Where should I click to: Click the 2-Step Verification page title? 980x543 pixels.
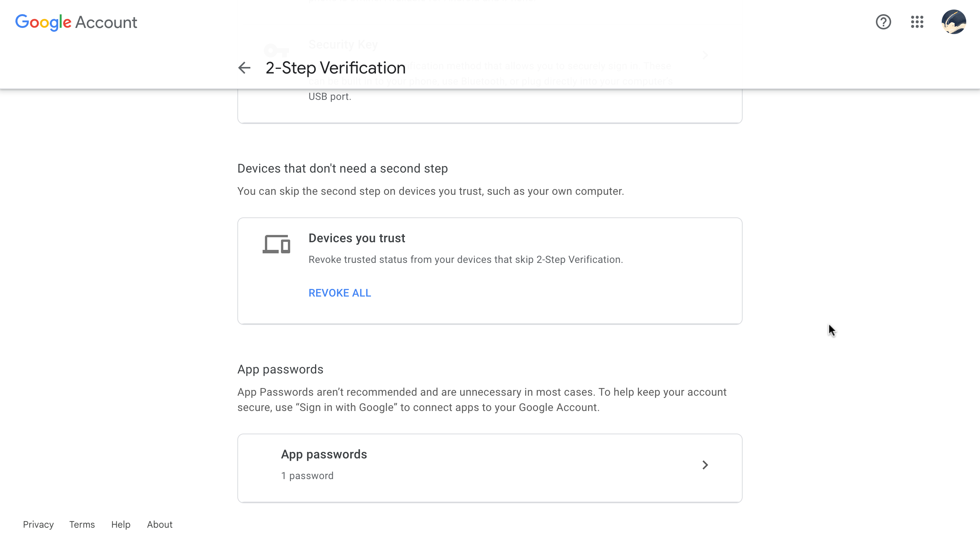pyautogui.click(x=335, y=68)
